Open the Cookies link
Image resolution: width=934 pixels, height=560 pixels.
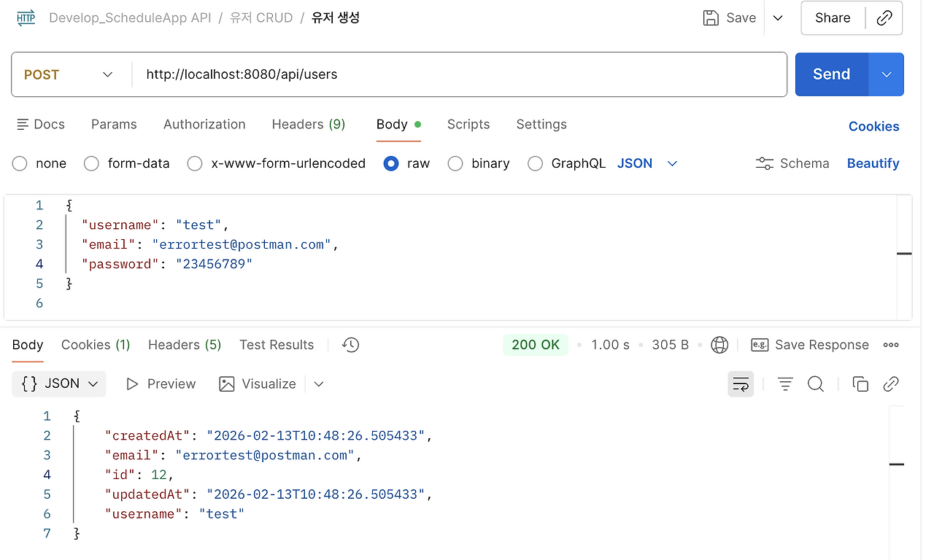[873, 126]
